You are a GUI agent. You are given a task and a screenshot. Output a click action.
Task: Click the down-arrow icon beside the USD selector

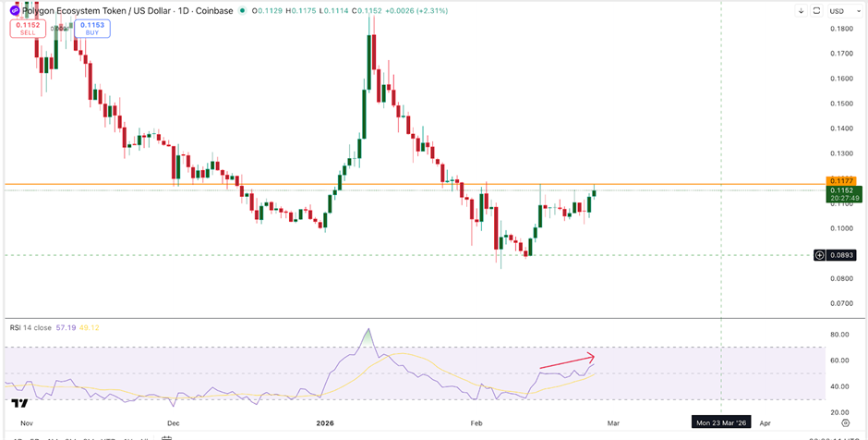[x=802, y=10]
